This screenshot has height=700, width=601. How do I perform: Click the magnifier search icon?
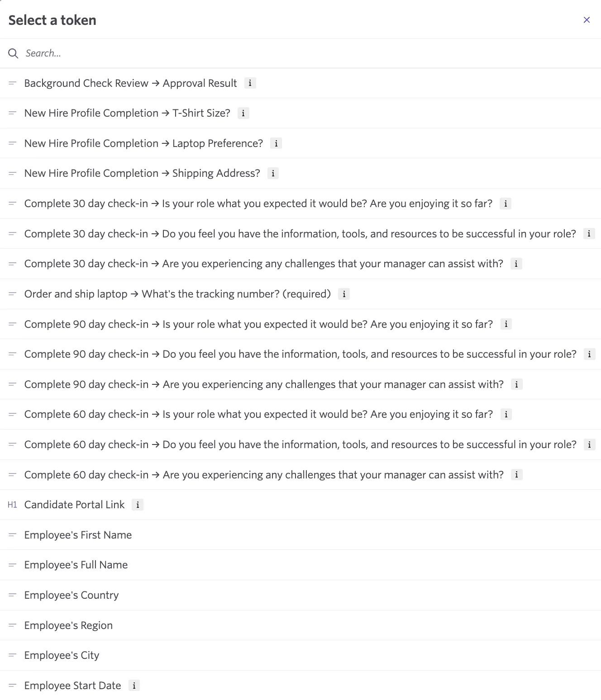13,53
